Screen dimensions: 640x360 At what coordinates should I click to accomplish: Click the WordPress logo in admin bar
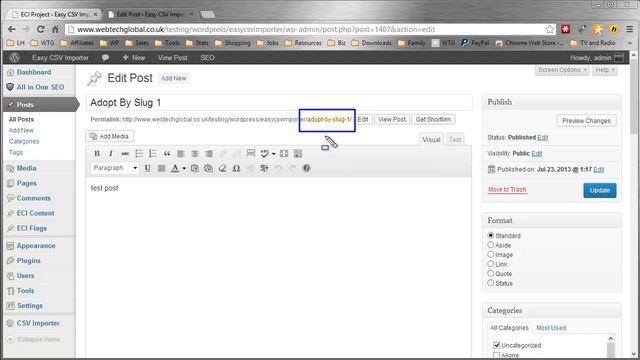[x=15, y=58]
